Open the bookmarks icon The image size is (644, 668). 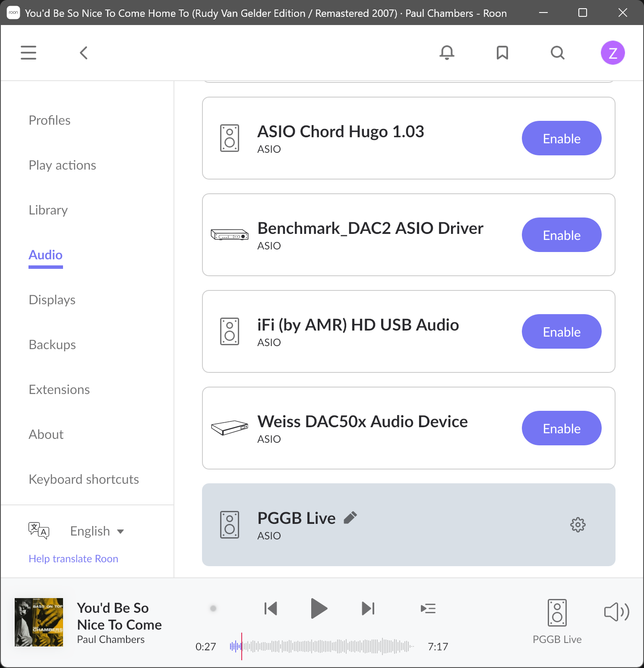tap(502, 53)
